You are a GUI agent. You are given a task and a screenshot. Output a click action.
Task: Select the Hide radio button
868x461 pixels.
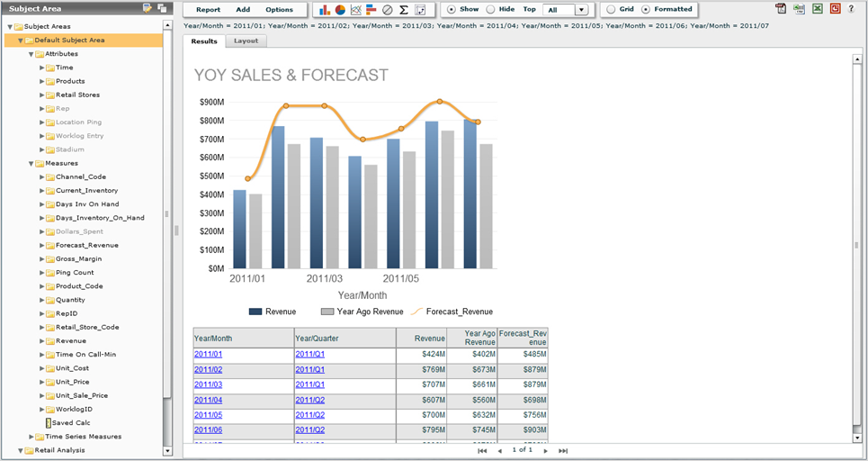pos(490,9)
